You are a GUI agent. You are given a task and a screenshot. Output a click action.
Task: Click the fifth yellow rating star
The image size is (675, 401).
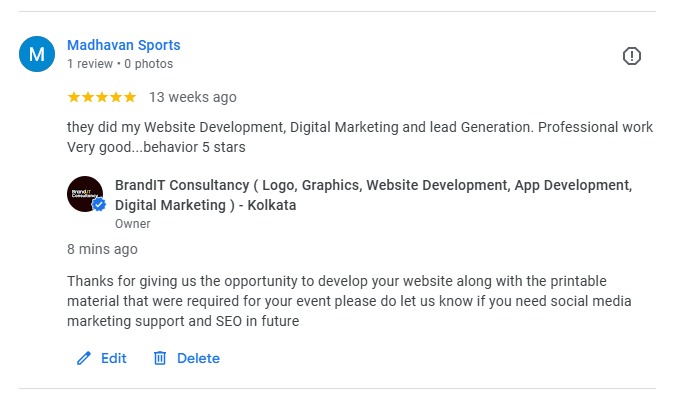coord(130,97)
